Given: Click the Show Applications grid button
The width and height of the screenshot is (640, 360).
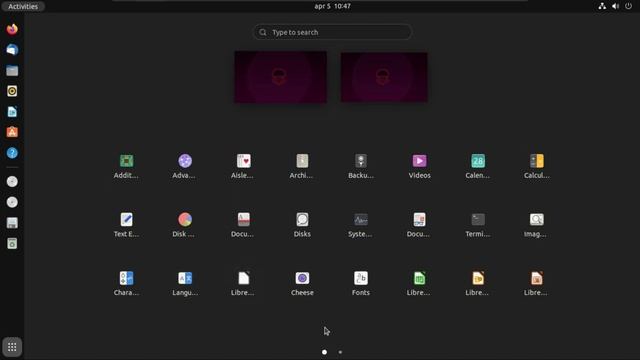Looking at the screenshot, I should coord(12,347).
